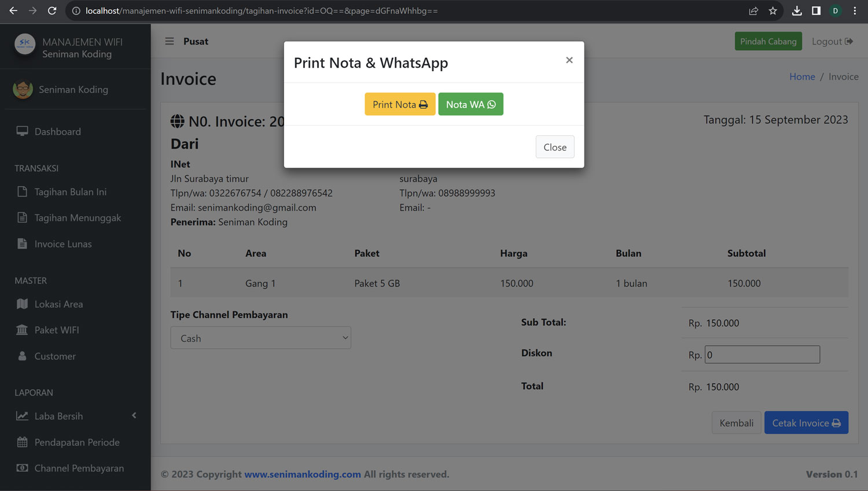This screenshot has height=491, width=868.
Task: Click the Channel Pembayaran money icon
Action: pos(22,468)
